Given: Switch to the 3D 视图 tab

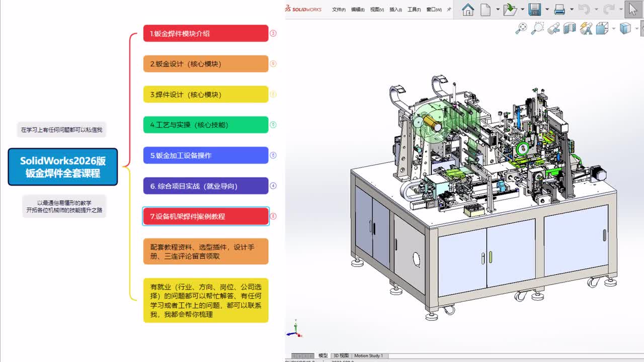Looking at the screenshot, I should [341, 356].
